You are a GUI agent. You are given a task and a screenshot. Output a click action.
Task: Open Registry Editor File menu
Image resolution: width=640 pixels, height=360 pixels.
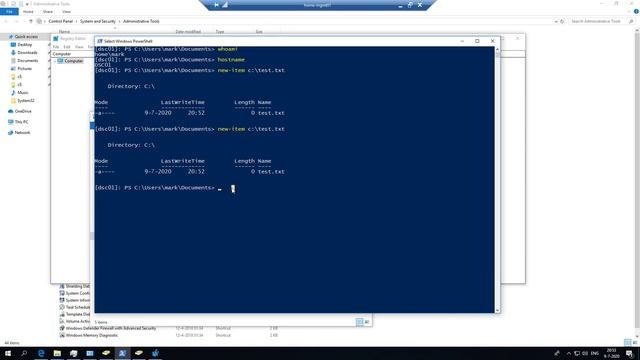(x=56, y=47)
